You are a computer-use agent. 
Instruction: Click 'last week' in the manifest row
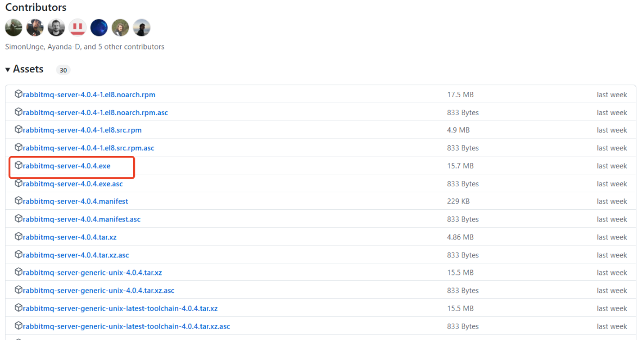point(612,201)
